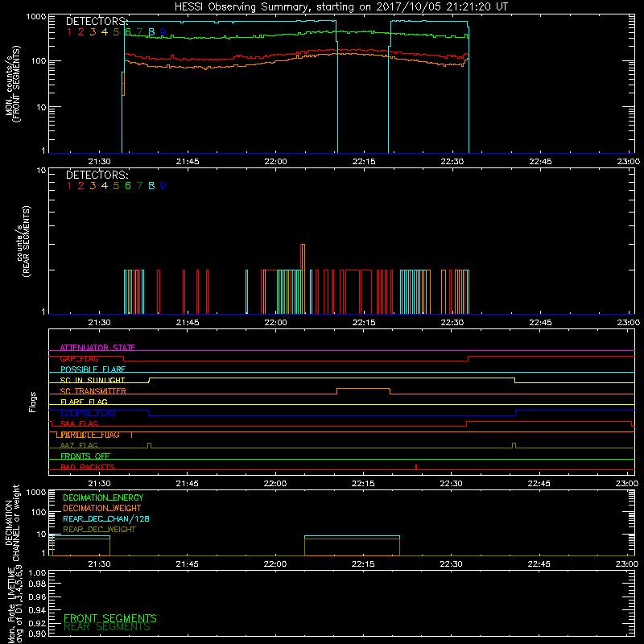Click the HESSI Observing Summary title text

coord(341,7)
